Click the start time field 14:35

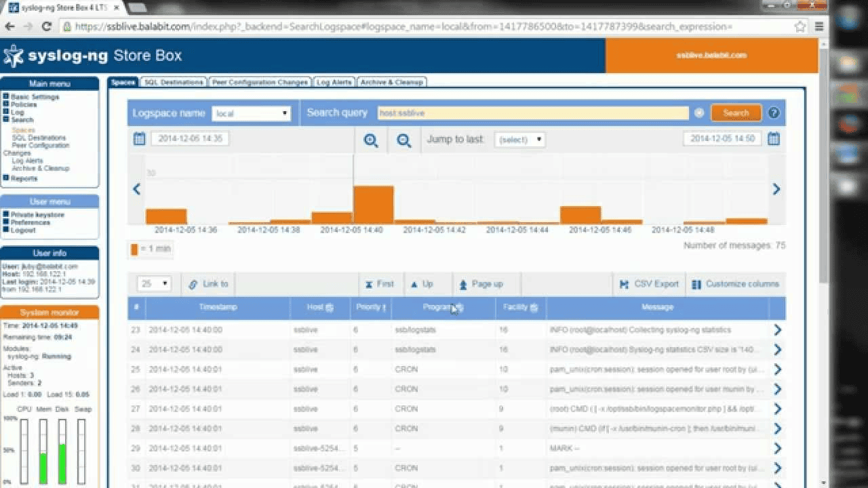190,138
